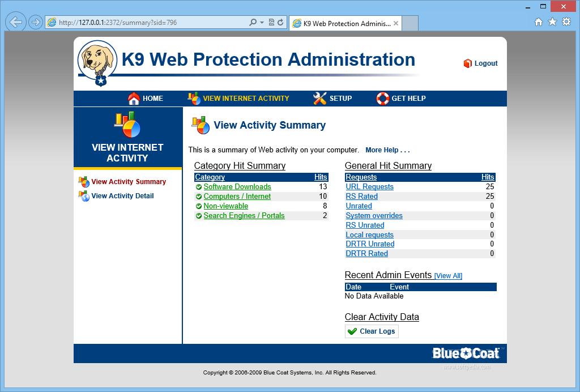The width and height of the screenshot is (580, 392).
Task: Open the Non-viewable category link
Action: [x=225, y=206]
